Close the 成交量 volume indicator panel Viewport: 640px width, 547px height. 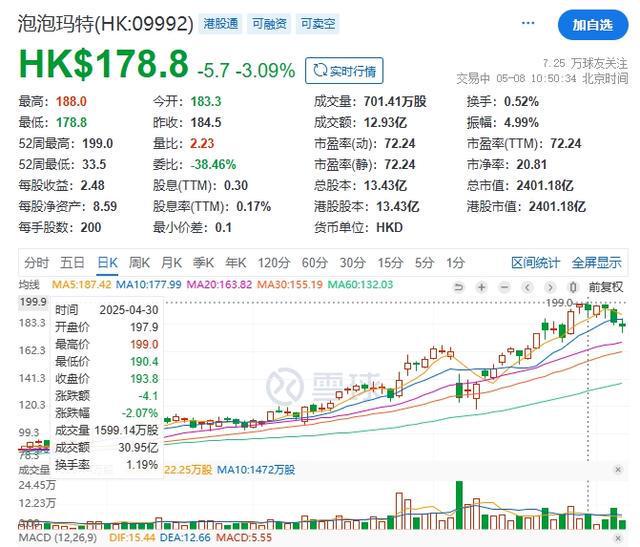618,469
